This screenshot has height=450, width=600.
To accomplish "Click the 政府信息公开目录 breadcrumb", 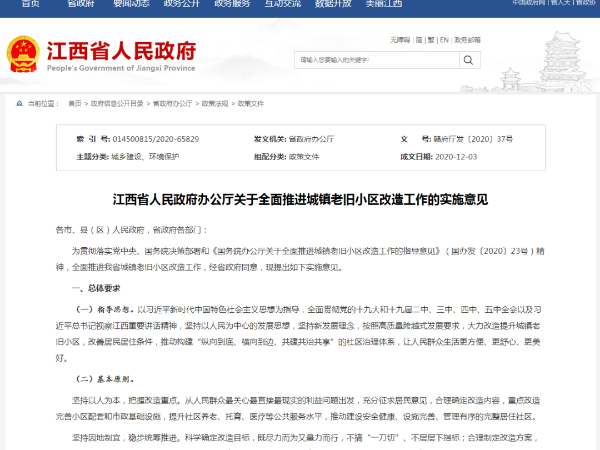I will click(117, 103).
